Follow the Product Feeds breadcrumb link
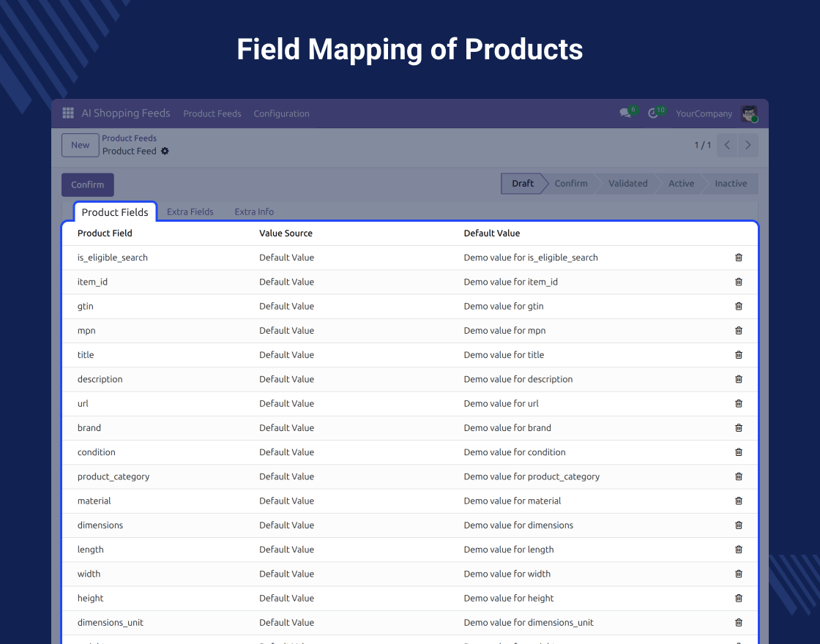Viewport: 820px width, 644px height. (x=129, y=138)
